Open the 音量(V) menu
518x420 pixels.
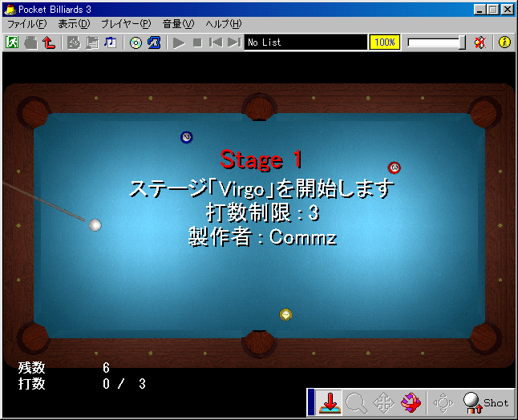coord(178,24)
